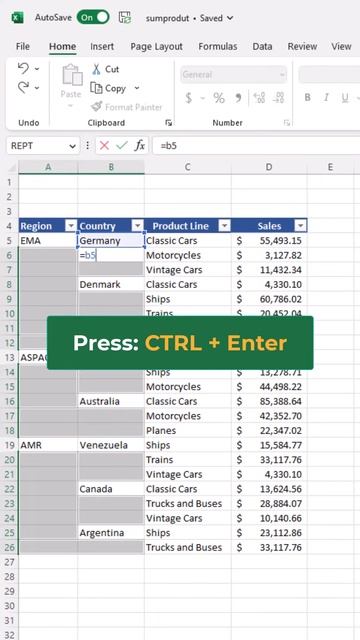The image size is (360, 640).
Task: Select column C header
Action: click(x=187, y=167)
